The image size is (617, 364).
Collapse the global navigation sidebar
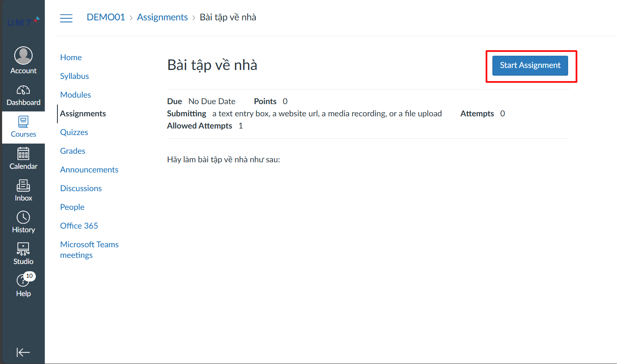click(x=23, y=352)
